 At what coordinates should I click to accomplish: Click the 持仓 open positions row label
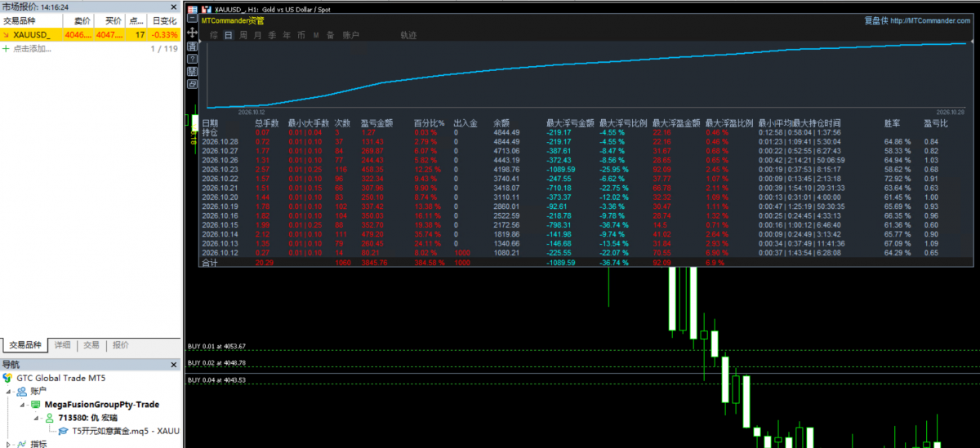click(x=210, y=131)
